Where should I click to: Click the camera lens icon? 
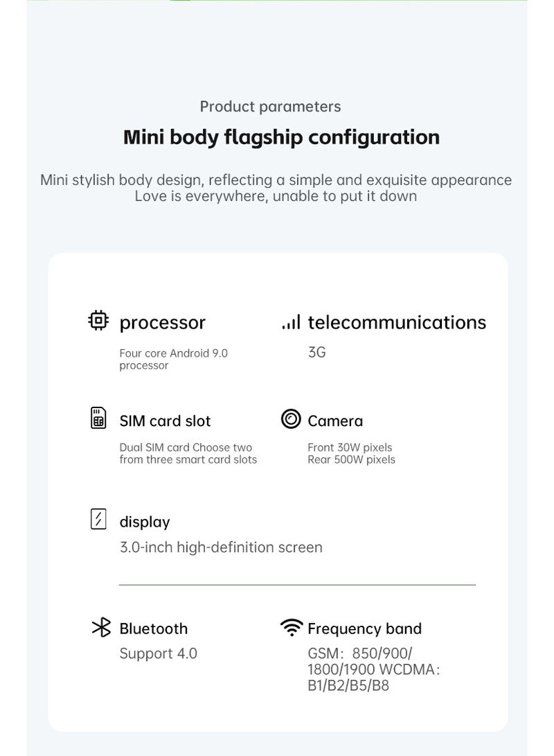(x=291, y=419)
